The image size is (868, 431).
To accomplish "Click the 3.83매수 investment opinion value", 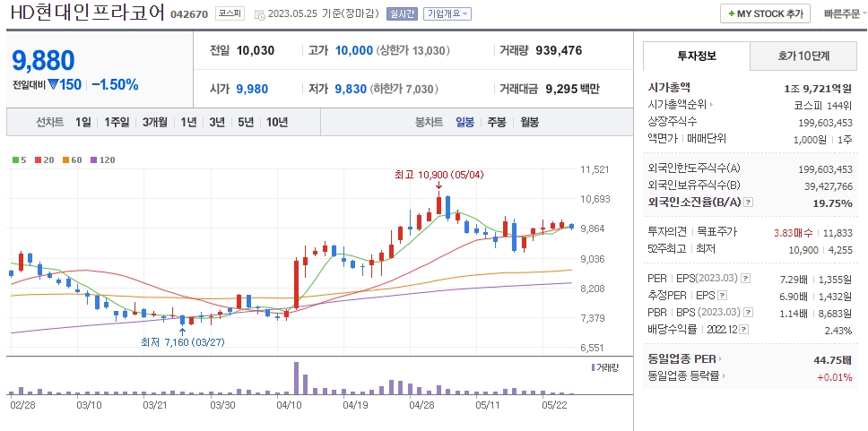I will pyautogui.click(x=795, y=232).
